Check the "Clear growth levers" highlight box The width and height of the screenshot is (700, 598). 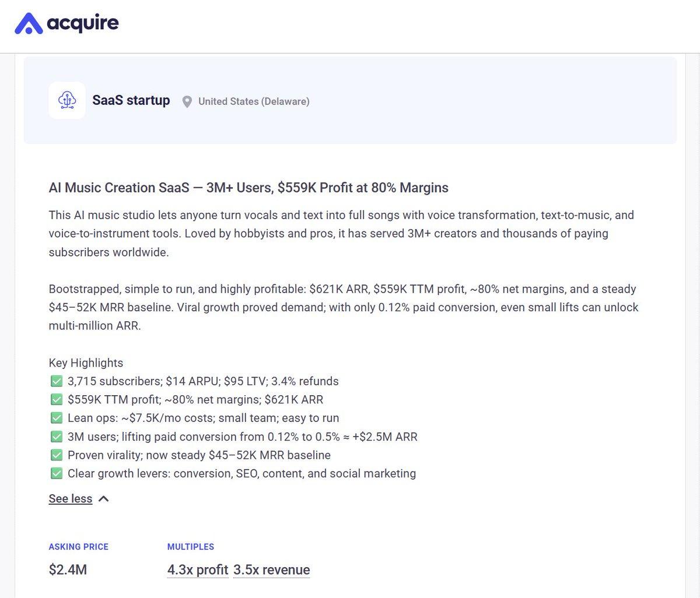pos(56,473)
